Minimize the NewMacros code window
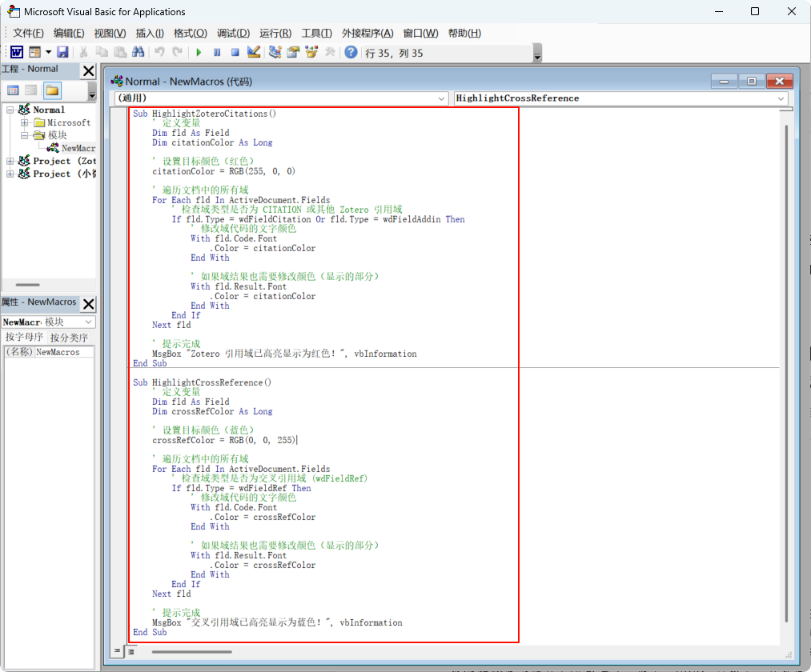This screenshot has width=811, height=672. [x=724, y=81]
